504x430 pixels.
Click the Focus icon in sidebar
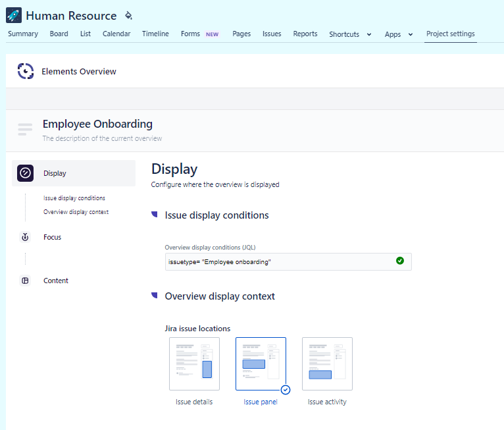(x=25, y=237)
